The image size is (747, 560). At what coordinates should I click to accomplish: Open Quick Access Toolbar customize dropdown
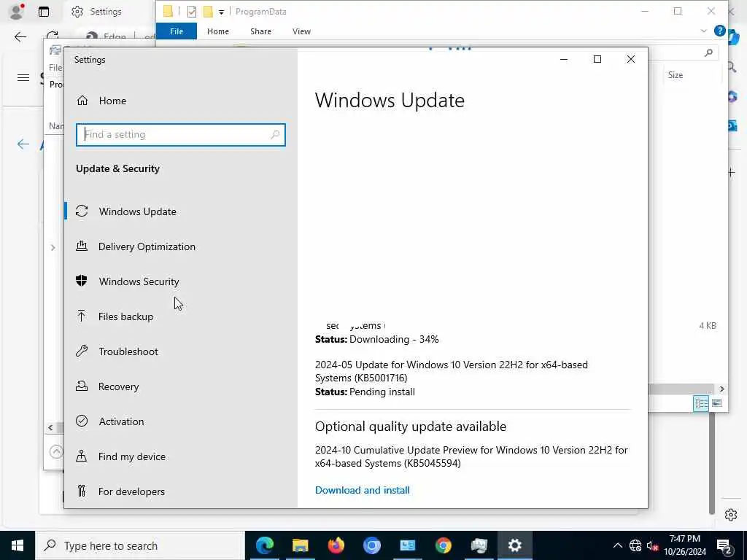(222, 12)
